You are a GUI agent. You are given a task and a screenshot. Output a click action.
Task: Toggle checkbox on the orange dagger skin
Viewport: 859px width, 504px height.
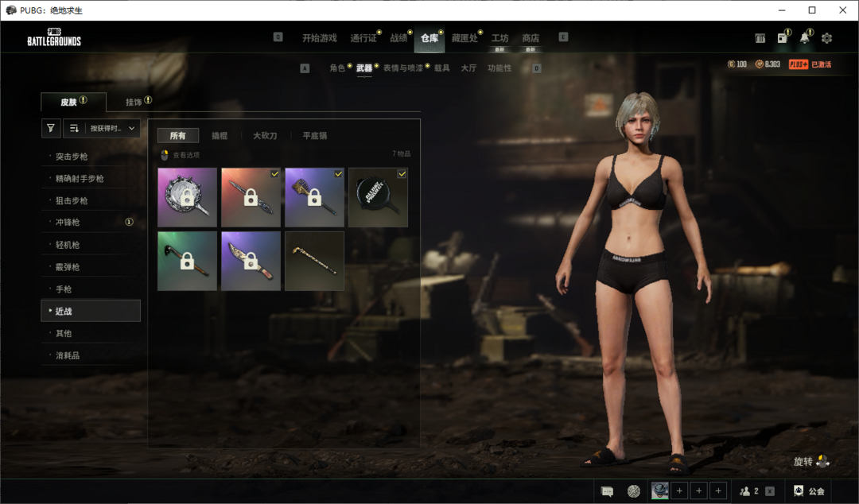(274, 173)
